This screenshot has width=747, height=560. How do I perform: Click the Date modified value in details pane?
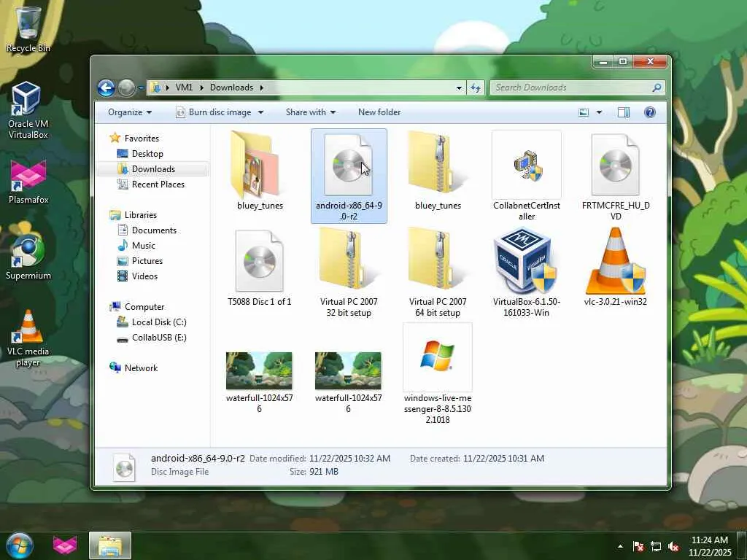[349, 459]
